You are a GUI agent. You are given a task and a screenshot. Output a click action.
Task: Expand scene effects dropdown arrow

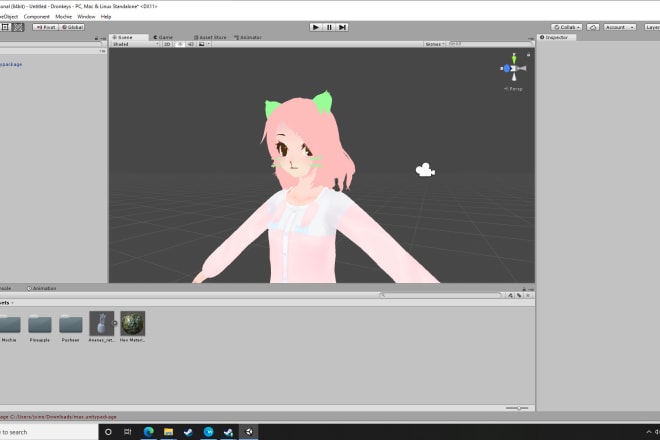(209, 44)
